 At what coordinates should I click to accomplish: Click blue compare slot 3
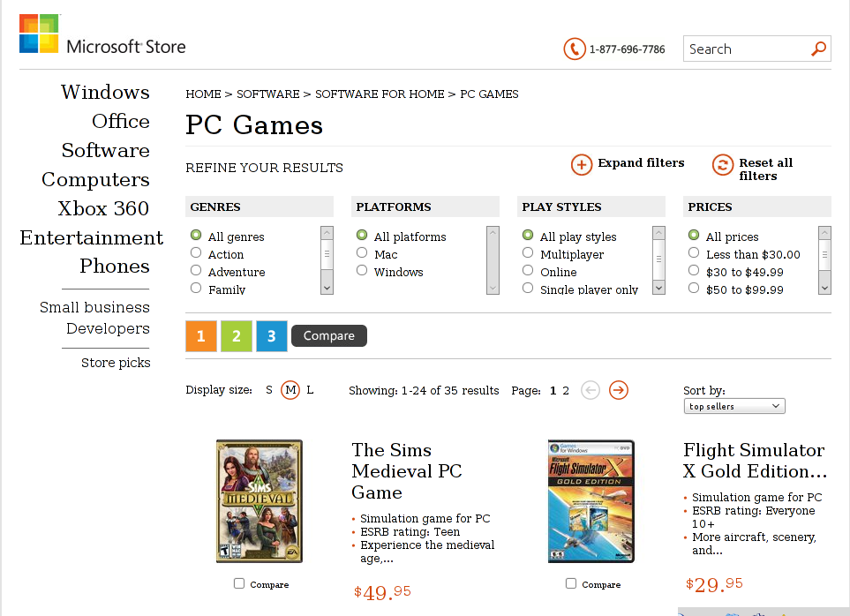[x=272, y=336]
